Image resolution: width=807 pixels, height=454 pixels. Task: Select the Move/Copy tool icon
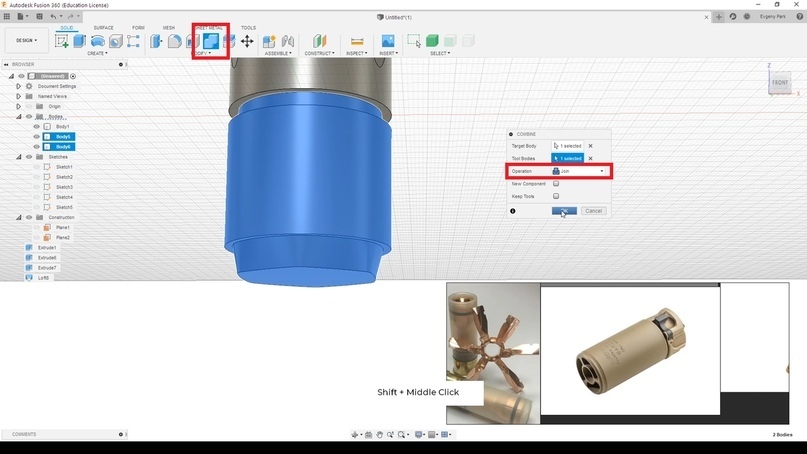pos(247,41)
